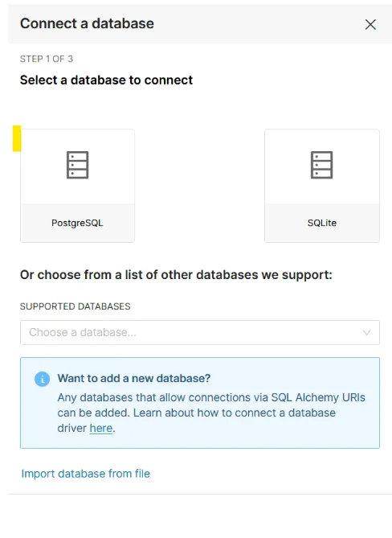The image size is (392, 538).
Task: Click 'Want to add a new database?' heading
Action: pos(134,379)
